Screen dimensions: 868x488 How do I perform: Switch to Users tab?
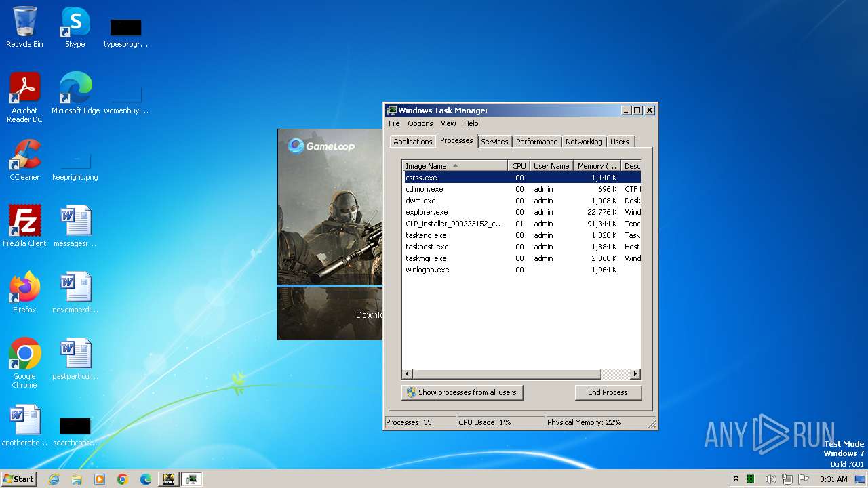(619, 142)
